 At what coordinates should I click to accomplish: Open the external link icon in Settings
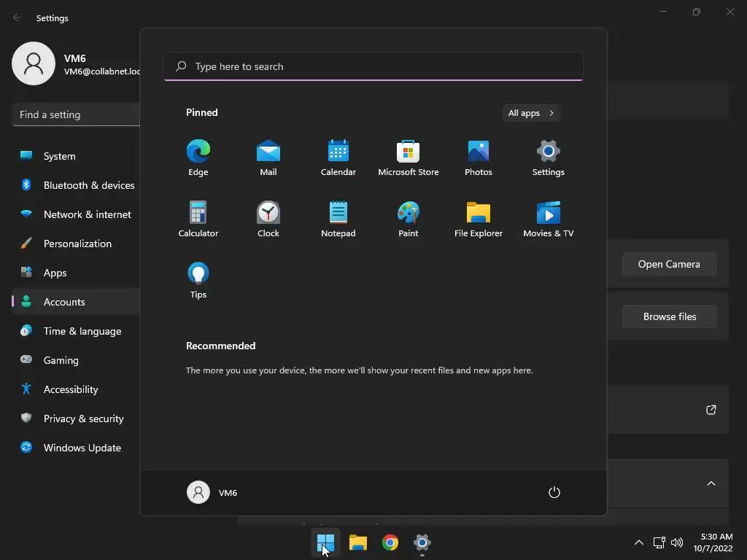[x=711, y=410]
